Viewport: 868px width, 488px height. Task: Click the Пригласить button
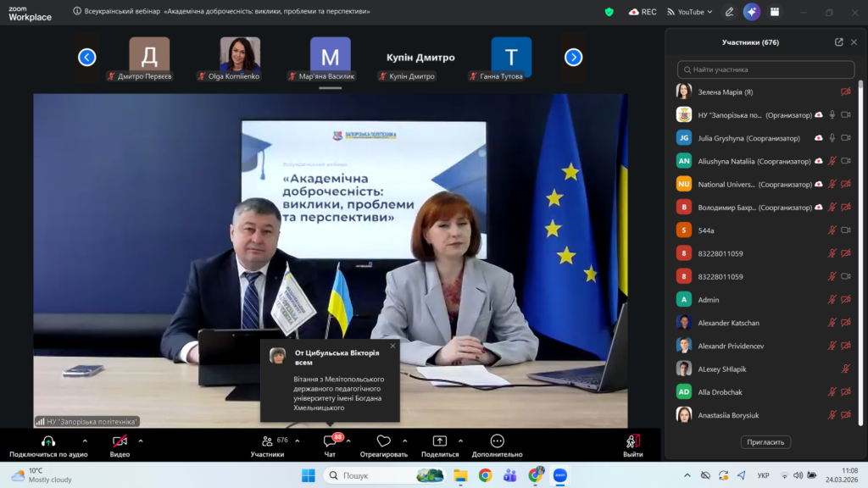pyautogui.click(x=765, y=441)
